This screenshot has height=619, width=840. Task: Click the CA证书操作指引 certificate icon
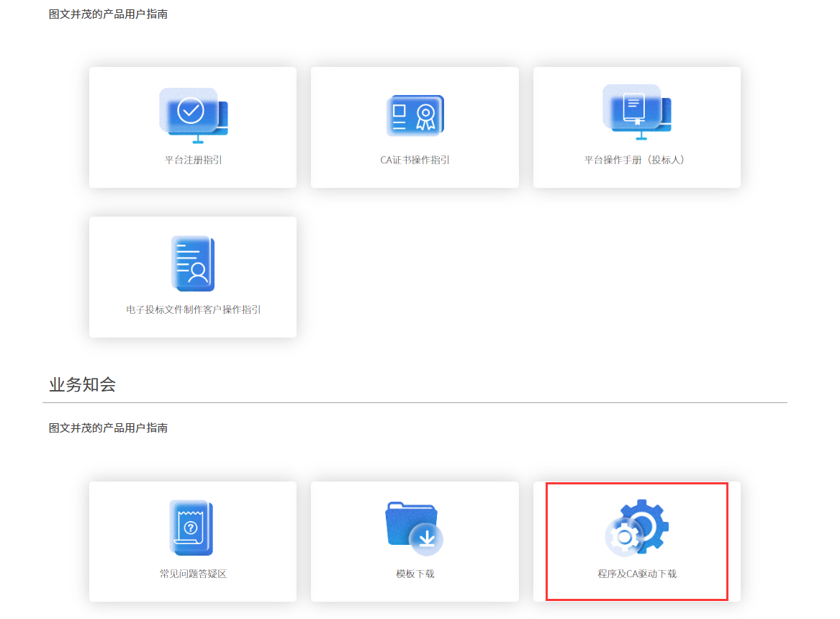(415, 115)
